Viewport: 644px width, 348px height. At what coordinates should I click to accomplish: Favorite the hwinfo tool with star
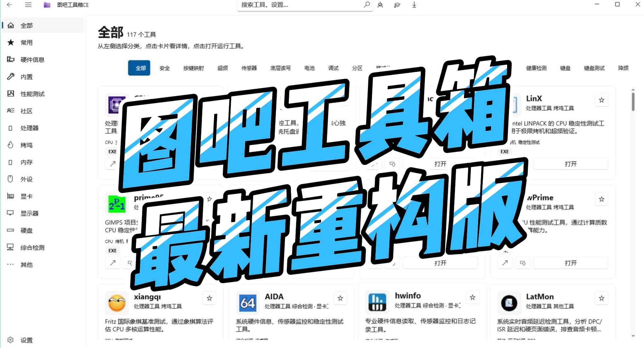(472, 297)
